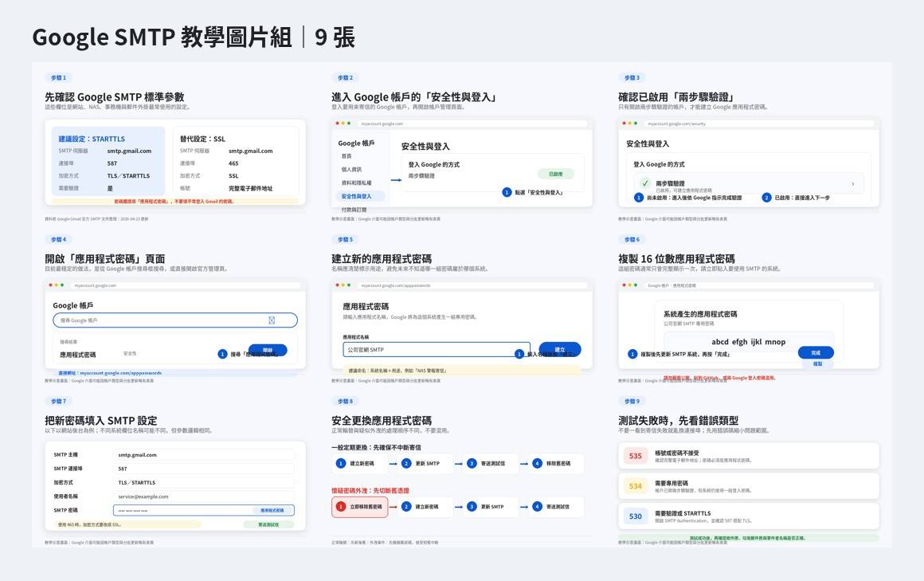This screenshot has width=924, height=581.
Task: Click the 步驟 5 badge
Action: [346, 239]
